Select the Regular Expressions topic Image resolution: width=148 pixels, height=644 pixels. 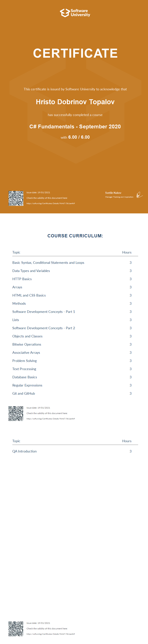[27, 385]
